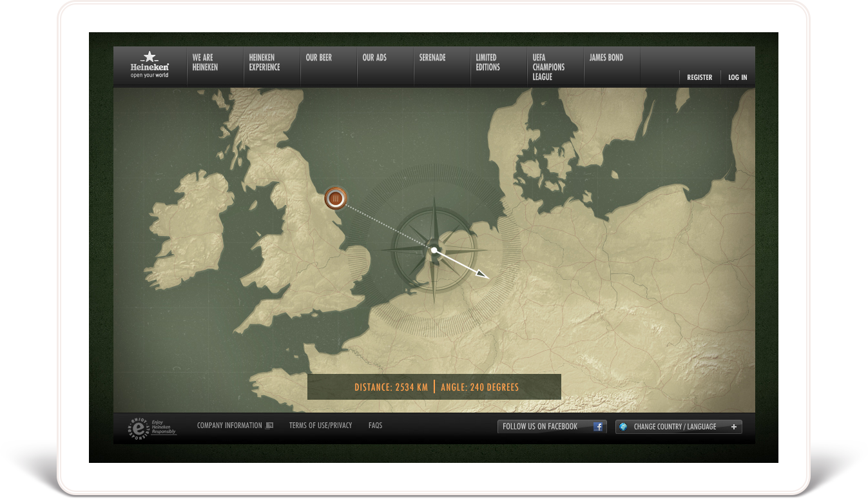The width and height of the screenshot is (868, 499).
Task: Open Terms of Use/Privacy link
Action: 320,426
